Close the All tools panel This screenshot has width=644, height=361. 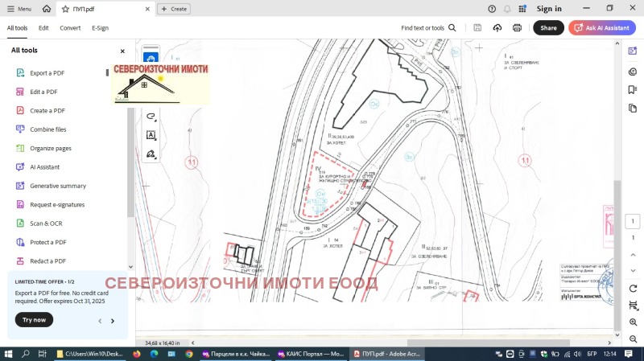(x=122, y=51)
